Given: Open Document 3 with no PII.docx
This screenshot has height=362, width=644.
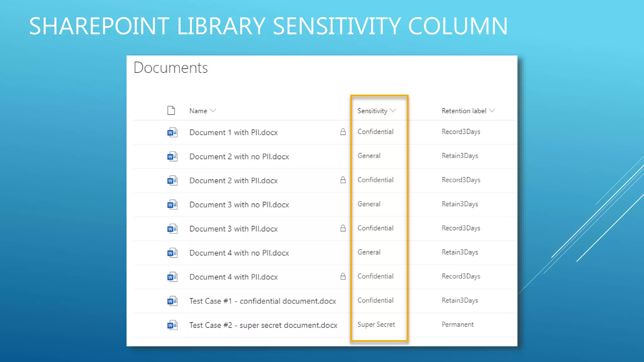Looking at the screenshot, I should click(239, 205).
